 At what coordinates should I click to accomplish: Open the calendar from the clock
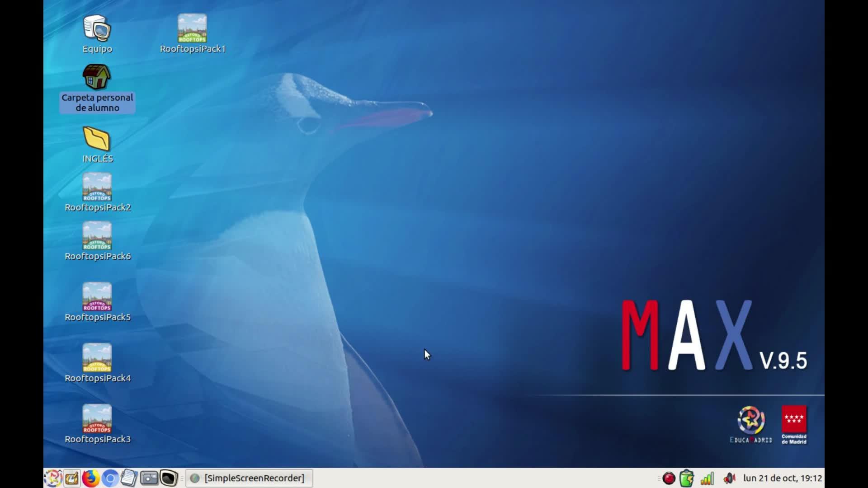point(783,478)
